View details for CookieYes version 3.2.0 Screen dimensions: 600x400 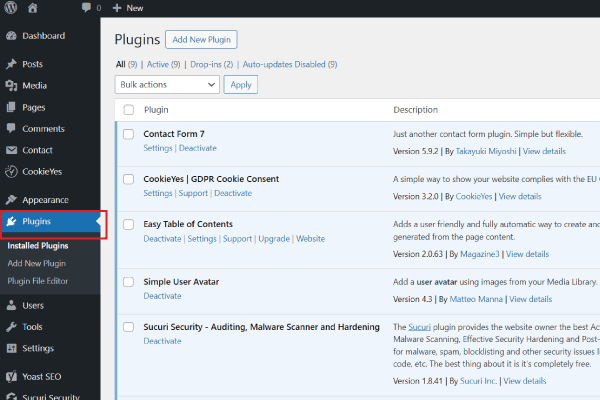[520, 196]
